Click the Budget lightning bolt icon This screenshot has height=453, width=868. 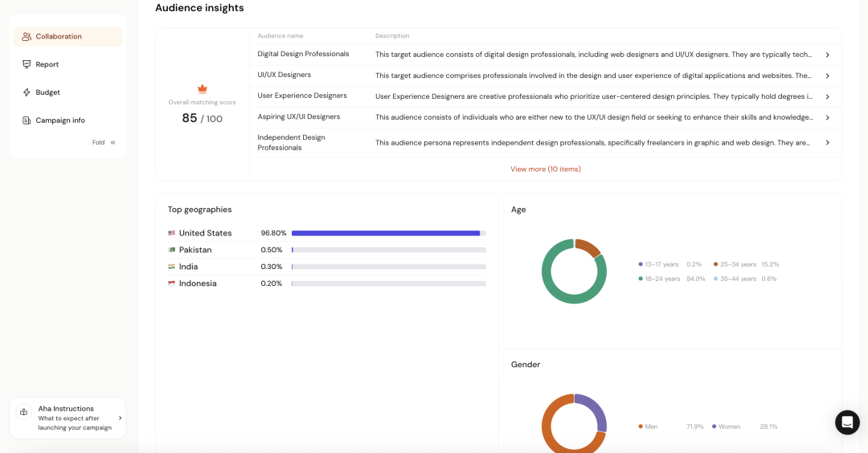click(x=27, y=92)
